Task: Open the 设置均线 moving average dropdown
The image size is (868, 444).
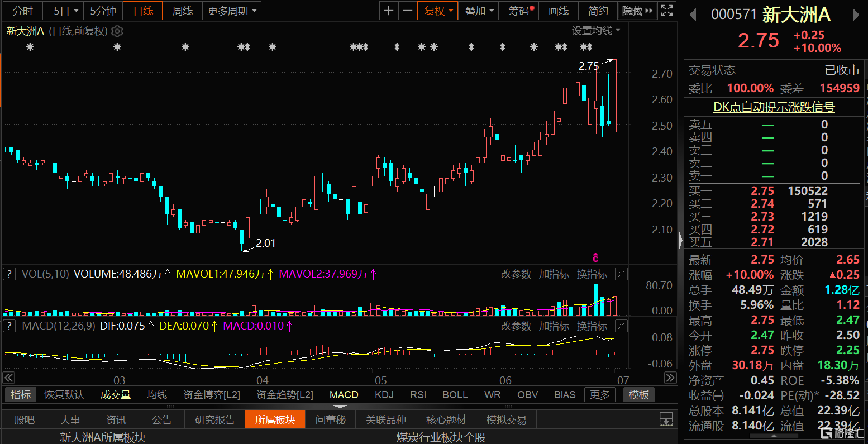Action: tap(596, 31)
